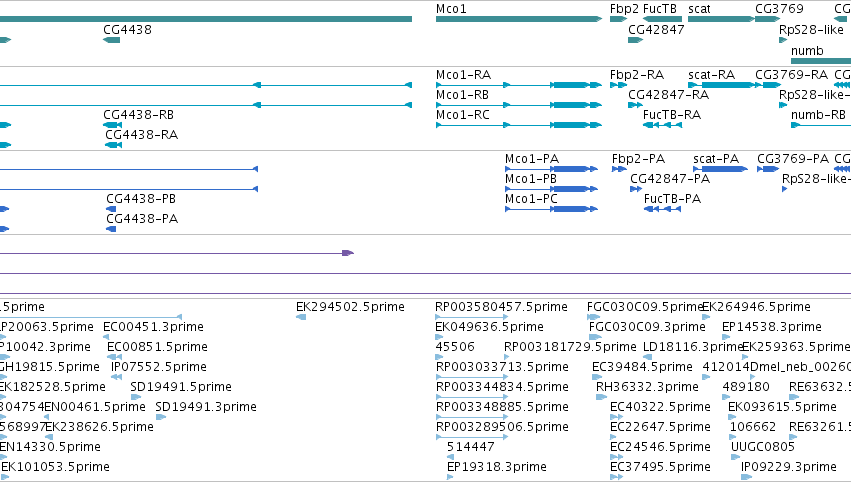Select the Mco1 gene bar
This screenshot has height=482, width=851.
tap(519, 19)
